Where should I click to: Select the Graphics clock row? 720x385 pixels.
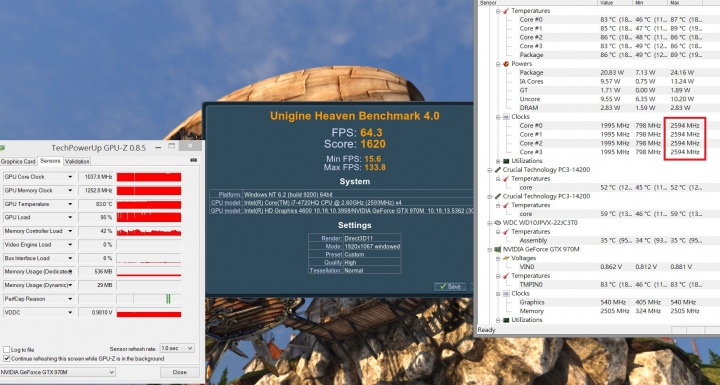point(611,302)
